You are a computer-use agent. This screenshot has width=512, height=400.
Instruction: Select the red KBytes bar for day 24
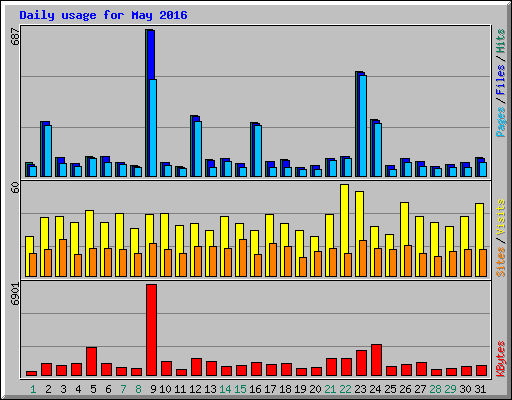pyautogui.click(x=376, y=360)
